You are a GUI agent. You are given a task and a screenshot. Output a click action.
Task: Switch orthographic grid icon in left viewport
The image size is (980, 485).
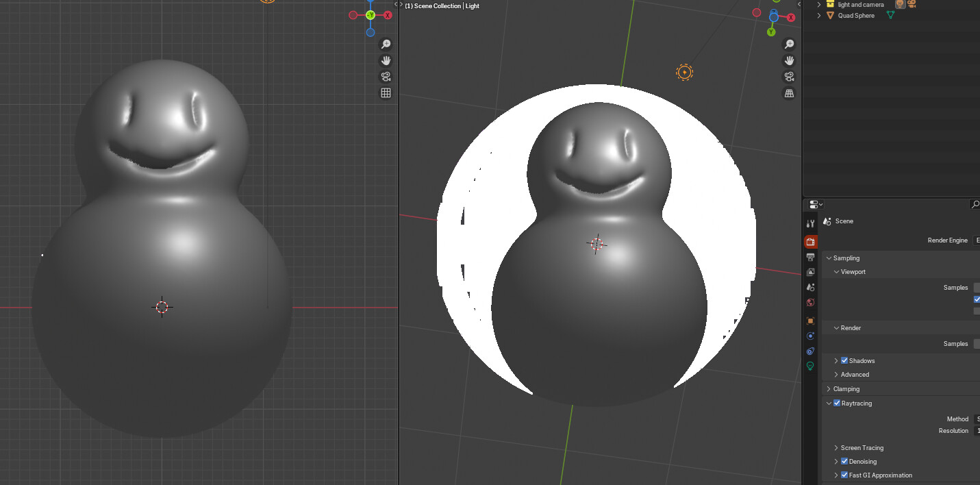pos(386,93)
